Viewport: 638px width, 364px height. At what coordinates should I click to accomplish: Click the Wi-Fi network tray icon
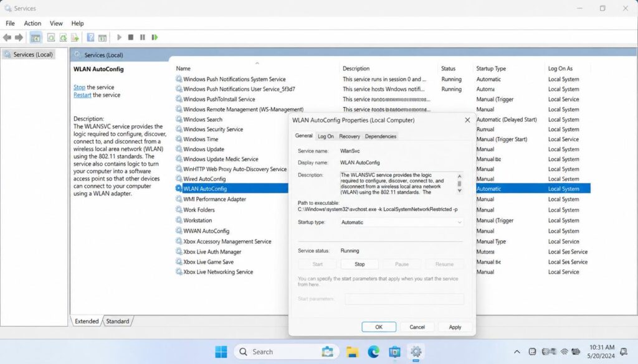click(x=564, y=352)
